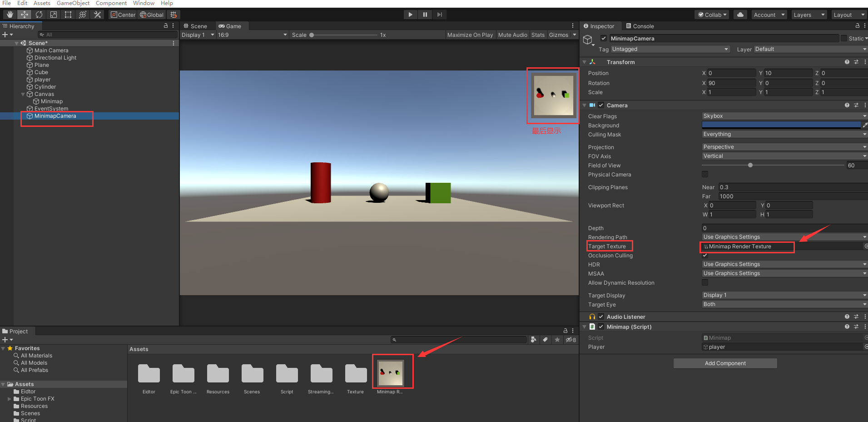Open the GameObject menu
This screenshot has width=868, height=422.
73,3
